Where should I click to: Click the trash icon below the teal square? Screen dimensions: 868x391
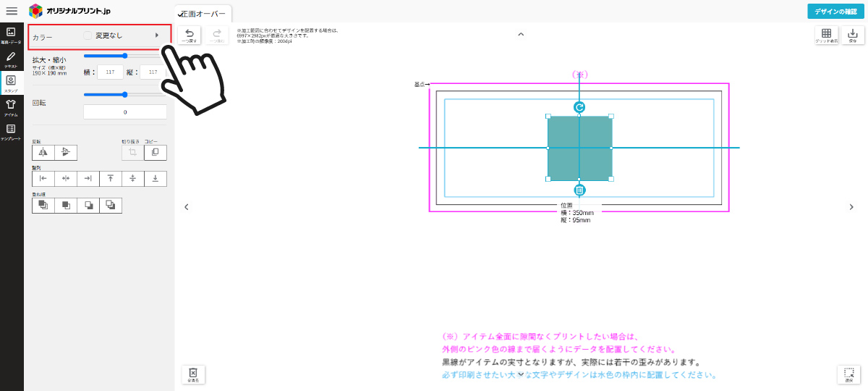point(579,190)
